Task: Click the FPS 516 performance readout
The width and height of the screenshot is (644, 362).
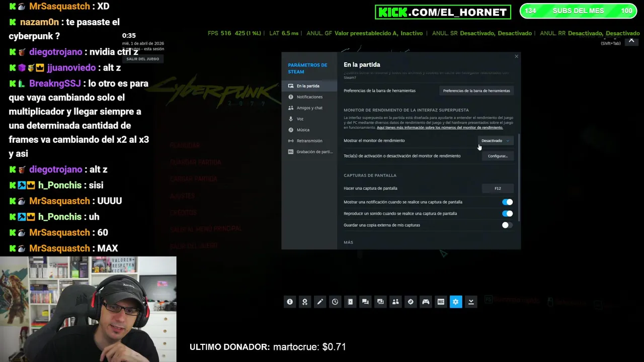Action: (219, 33)
